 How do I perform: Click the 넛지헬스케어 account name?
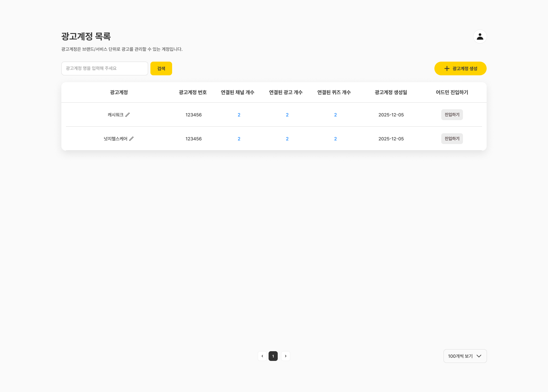point(115,139)
